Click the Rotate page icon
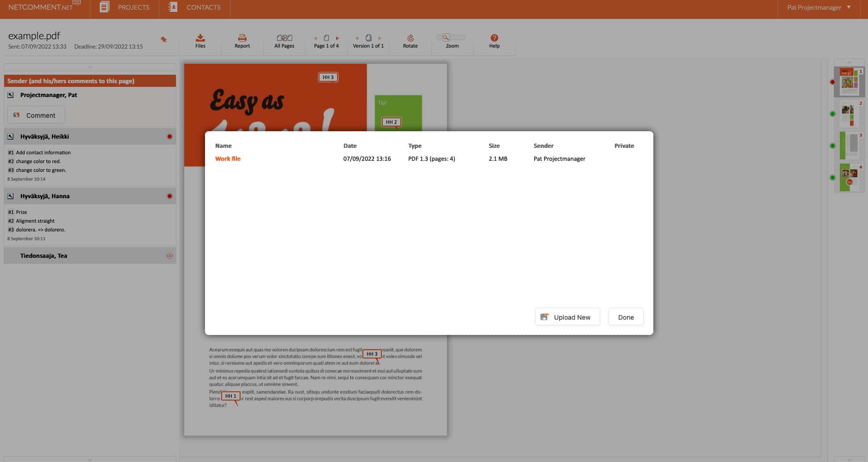The width and height of the screenshot is (868, 462). tap(410, 38)
